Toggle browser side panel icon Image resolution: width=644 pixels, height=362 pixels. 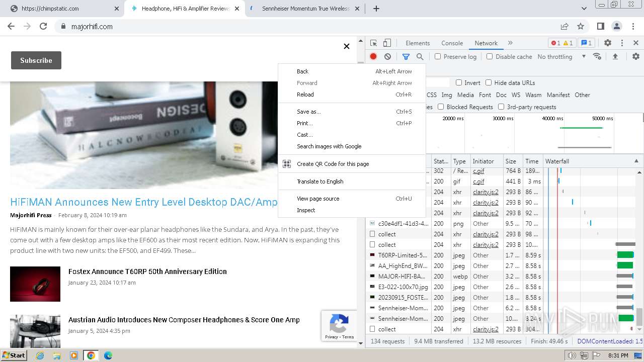(601, 26)
